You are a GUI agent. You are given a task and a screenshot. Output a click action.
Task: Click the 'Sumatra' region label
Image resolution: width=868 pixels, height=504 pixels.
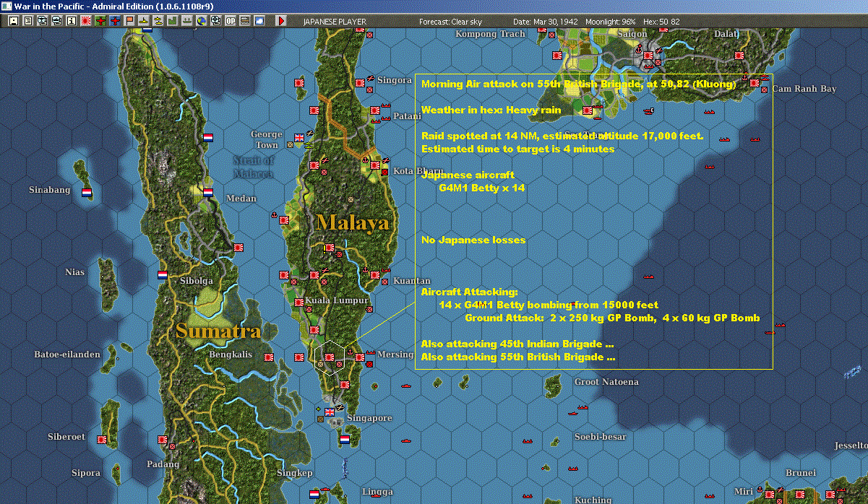pos(218,331)
